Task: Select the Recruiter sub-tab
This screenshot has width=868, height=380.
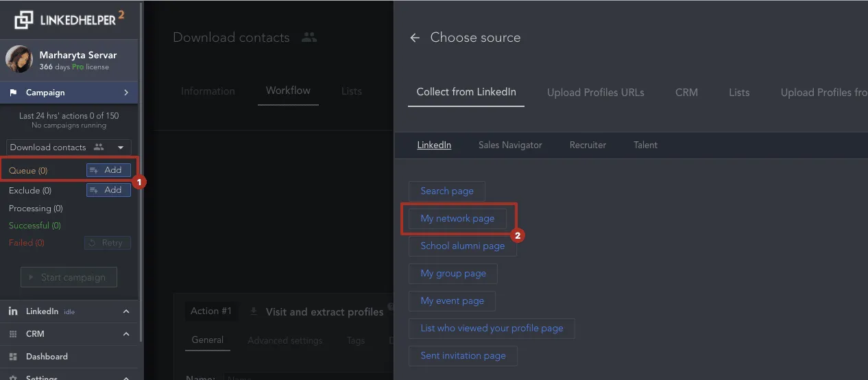Action: [588, 145]
